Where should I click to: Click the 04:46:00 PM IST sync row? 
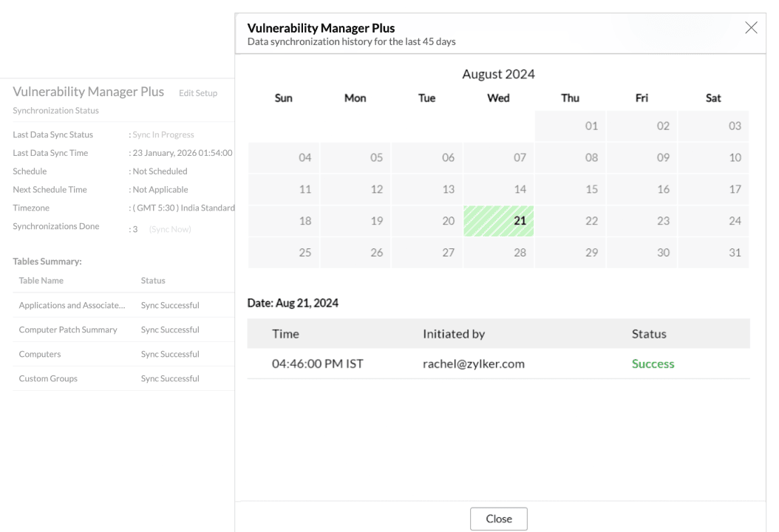point(317,364)
